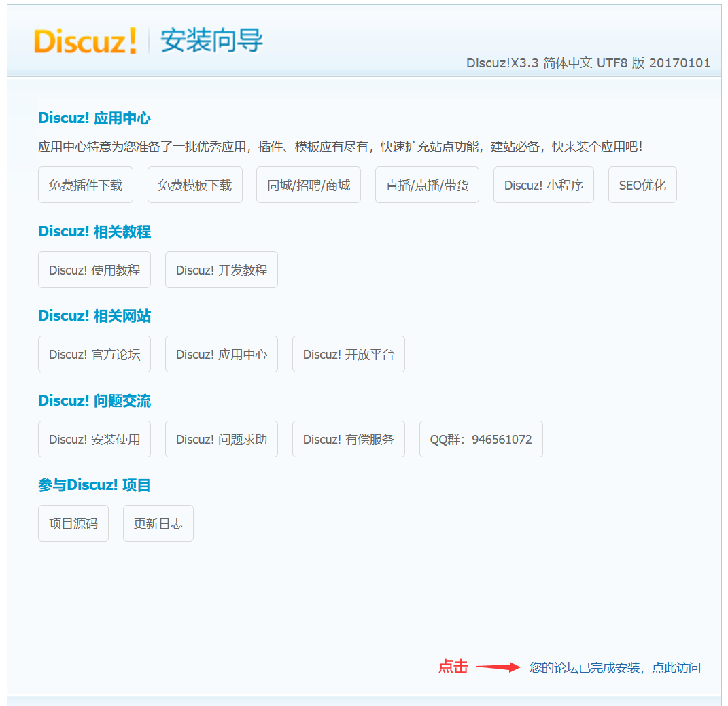728x706 pixels.
Task: Click the Discuz! 应用中心 section heading
Action: coord(94,118)
